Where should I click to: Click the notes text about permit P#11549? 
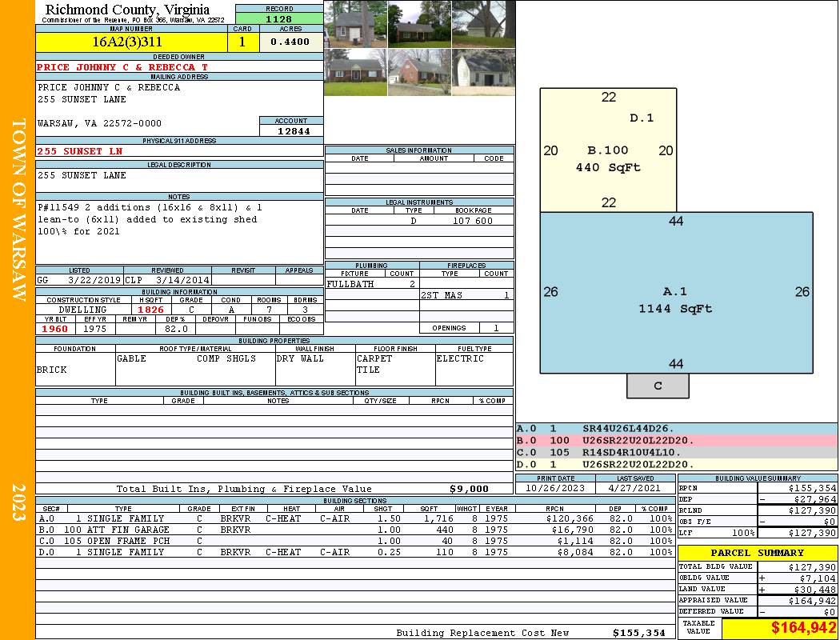(179, 219)
